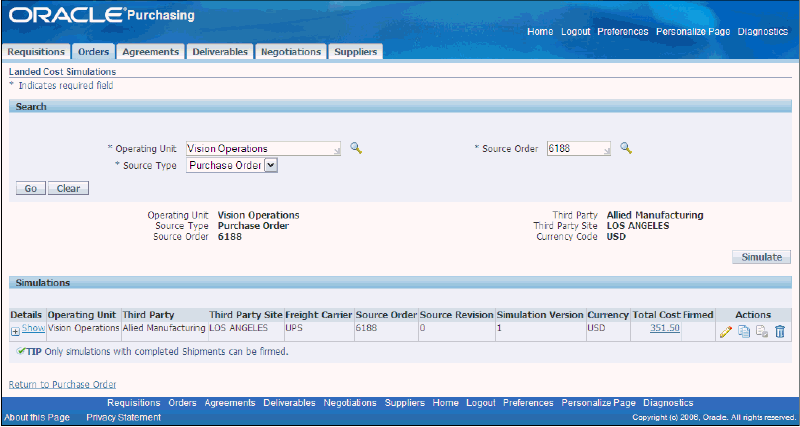Click Orders in the footer navigation
Image resolution: width=800 pixels, height=427 pixels.
pyautogui.click(x=182, y=403)
